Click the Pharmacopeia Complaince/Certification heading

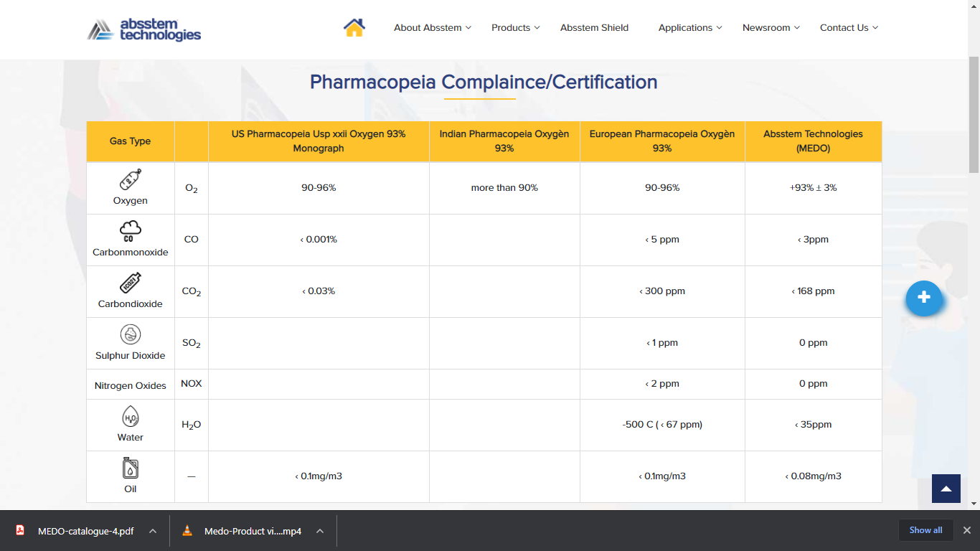point(484,82)
